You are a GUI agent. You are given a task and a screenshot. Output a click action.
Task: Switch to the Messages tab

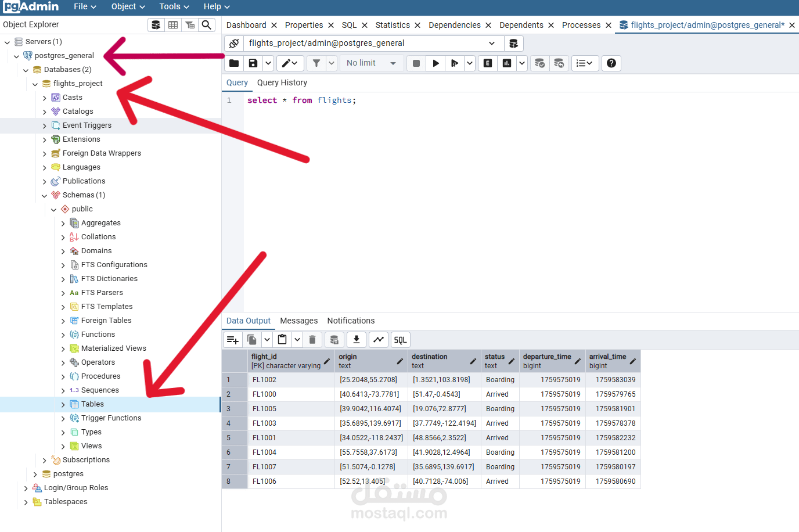coord(299,321)
